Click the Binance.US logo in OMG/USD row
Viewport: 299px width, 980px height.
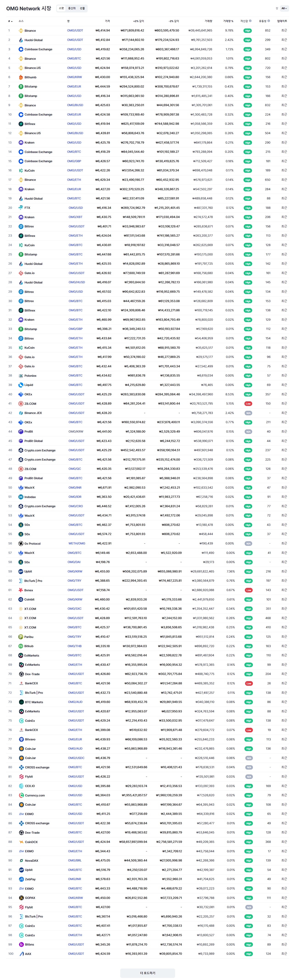tap(21, 68)
